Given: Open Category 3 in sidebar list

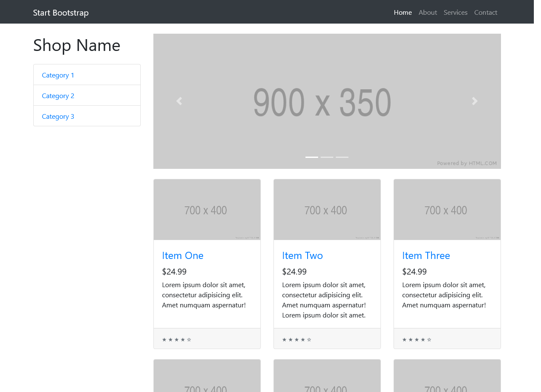Looking at the screenshot, I should point(58,116).
